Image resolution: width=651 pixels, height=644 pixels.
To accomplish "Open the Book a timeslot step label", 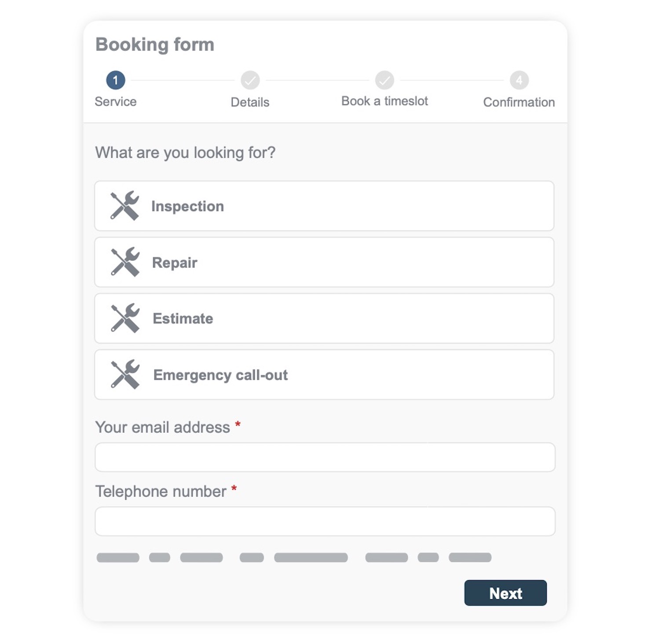I will tap(384, 101).
